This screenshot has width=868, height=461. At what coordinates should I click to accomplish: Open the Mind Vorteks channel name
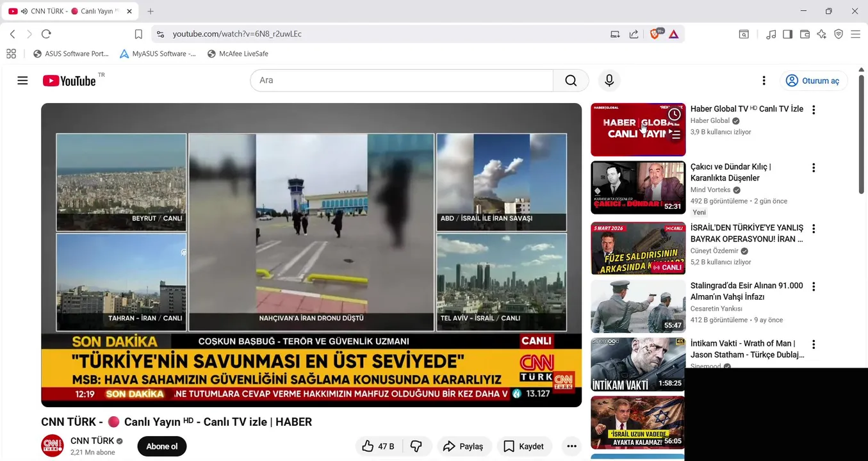point(710,190)
